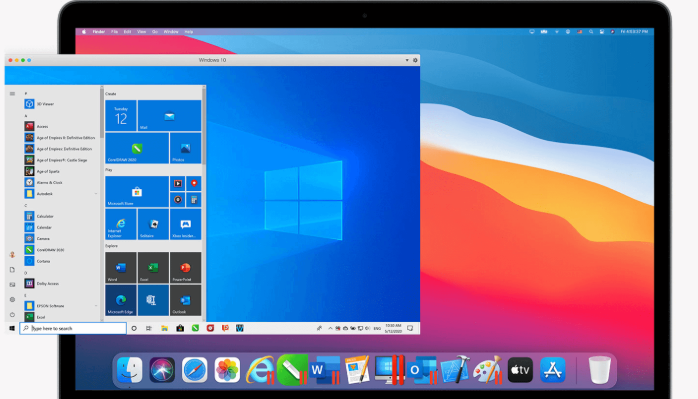Open Settings gear in Start menu
Viewport: 698px width, 399px height.
pyautogui.click(x=12, y=299)
